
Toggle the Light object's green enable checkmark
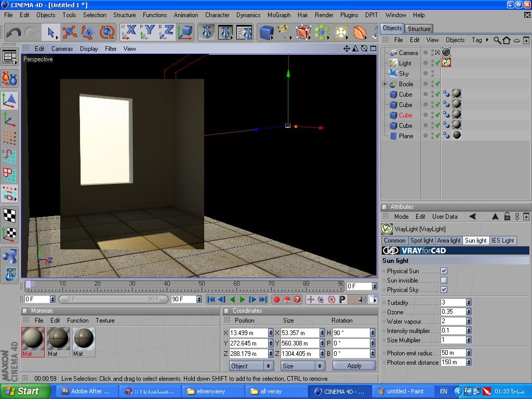point(437,63)
